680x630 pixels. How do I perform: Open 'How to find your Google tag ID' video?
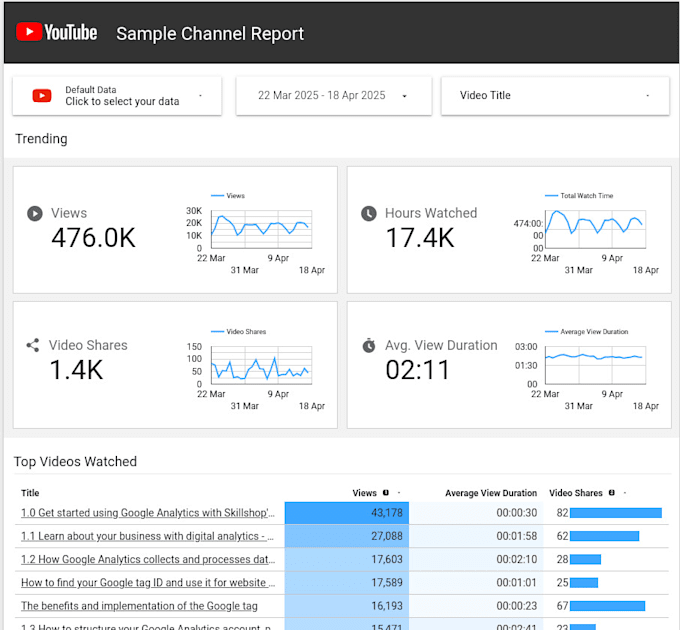click(x=148, y=582)
